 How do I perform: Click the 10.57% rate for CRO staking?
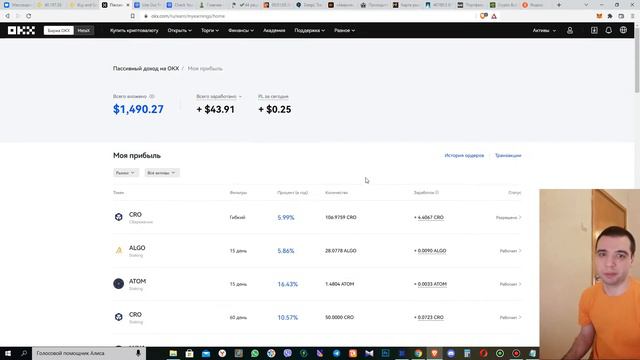tap(288, 317)
